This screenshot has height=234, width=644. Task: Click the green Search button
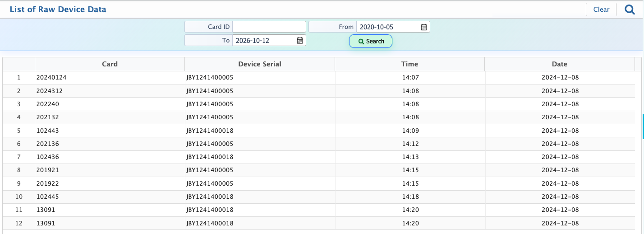point(371,41)
